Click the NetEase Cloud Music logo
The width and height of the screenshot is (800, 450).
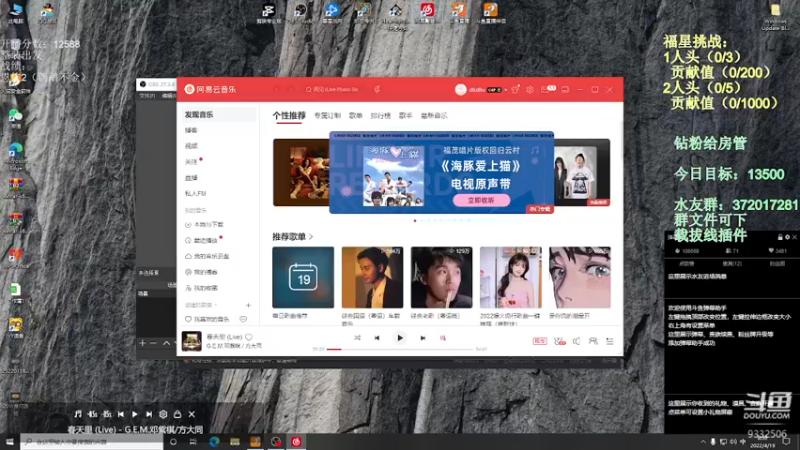pos(210,89)
